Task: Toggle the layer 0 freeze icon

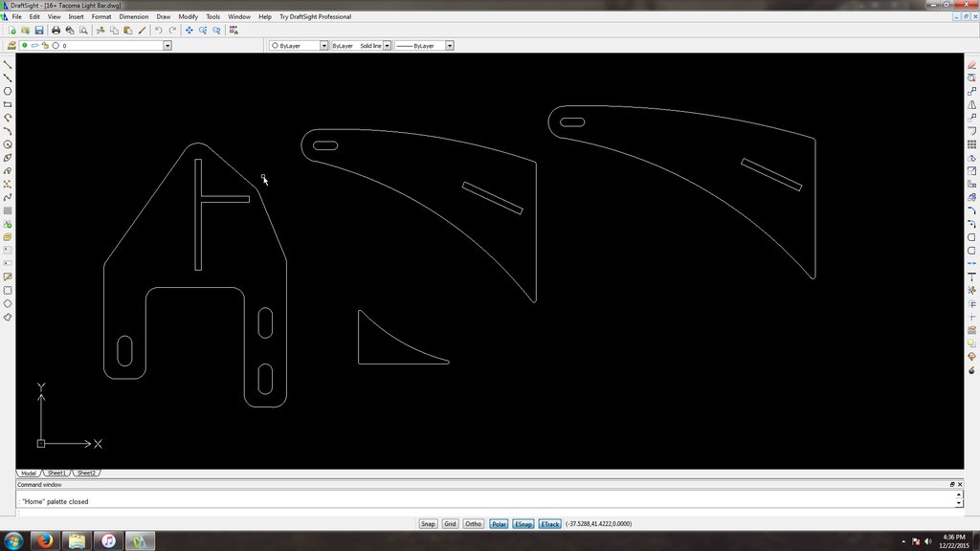Action: 35,46
